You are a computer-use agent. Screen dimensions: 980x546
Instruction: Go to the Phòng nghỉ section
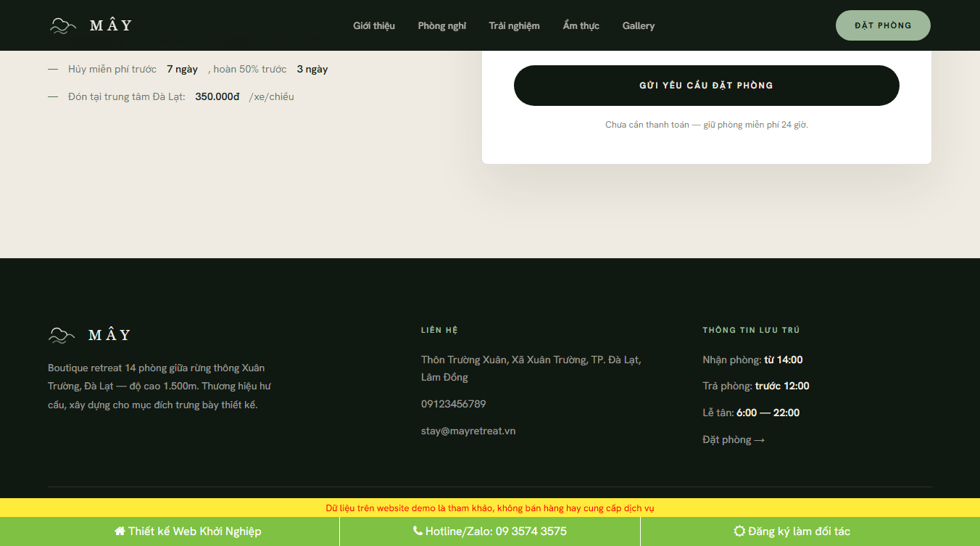point(442,25)
